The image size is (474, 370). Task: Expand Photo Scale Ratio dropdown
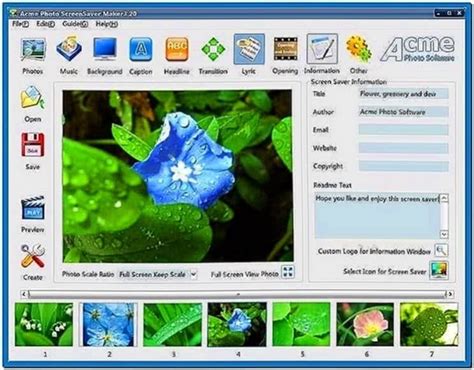[193, 275]
